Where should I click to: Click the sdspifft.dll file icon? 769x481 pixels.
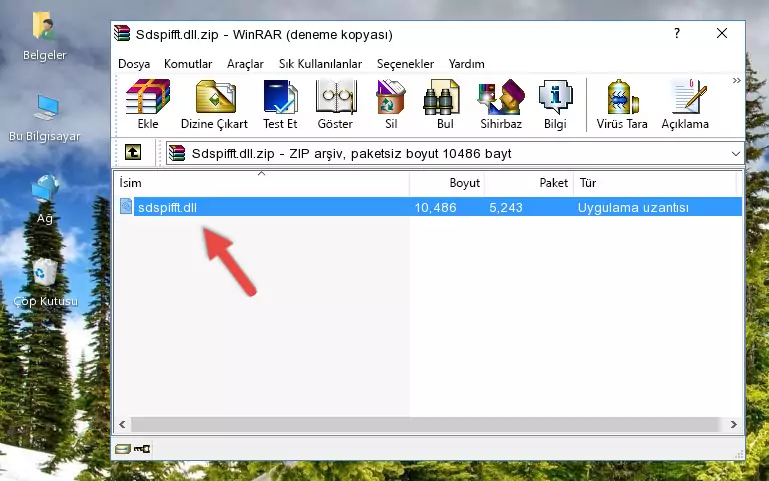pyautogui.click(x=126, y=206)
